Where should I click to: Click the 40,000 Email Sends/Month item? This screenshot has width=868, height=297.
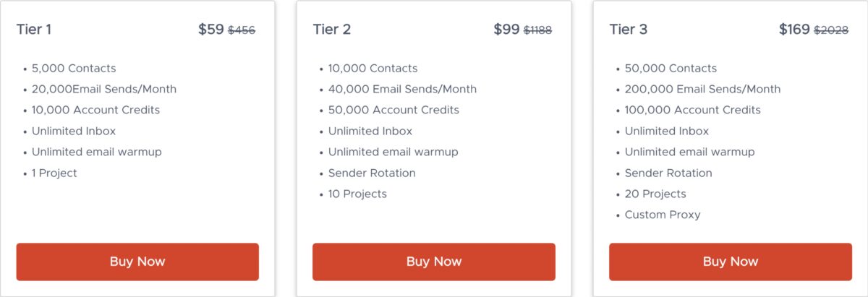coord(402,90)
